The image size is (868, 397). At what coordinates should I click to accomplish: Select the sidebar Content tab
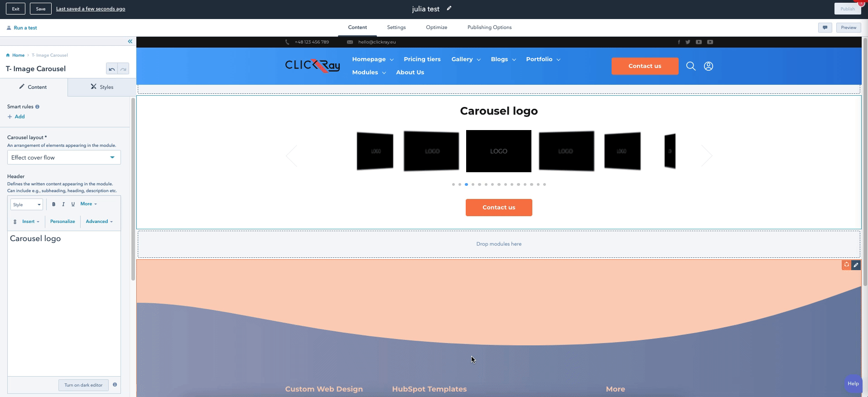34,87
